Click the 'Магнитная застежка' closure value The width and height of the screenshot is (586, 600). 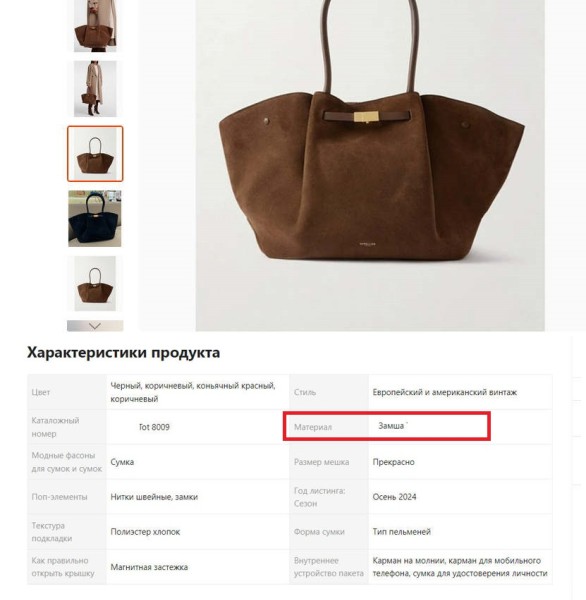pyautogui.click(x=149, y=567)
